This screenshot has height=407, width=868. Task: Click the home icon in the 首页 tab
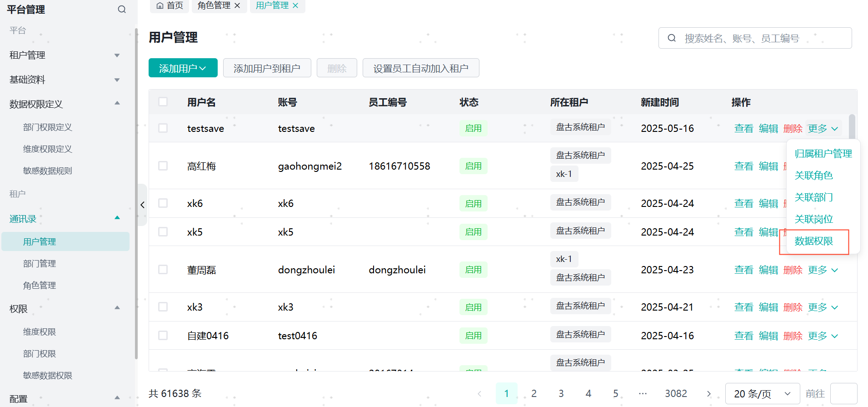click(x=160, y=5)
